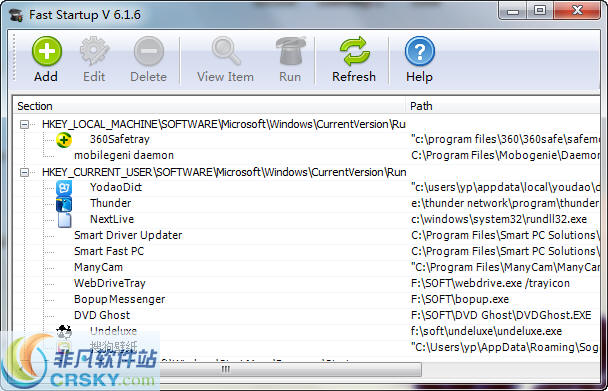Click the Delete minus icon
The width and height of the screenshot is (608, 391).
coord(149,51)
